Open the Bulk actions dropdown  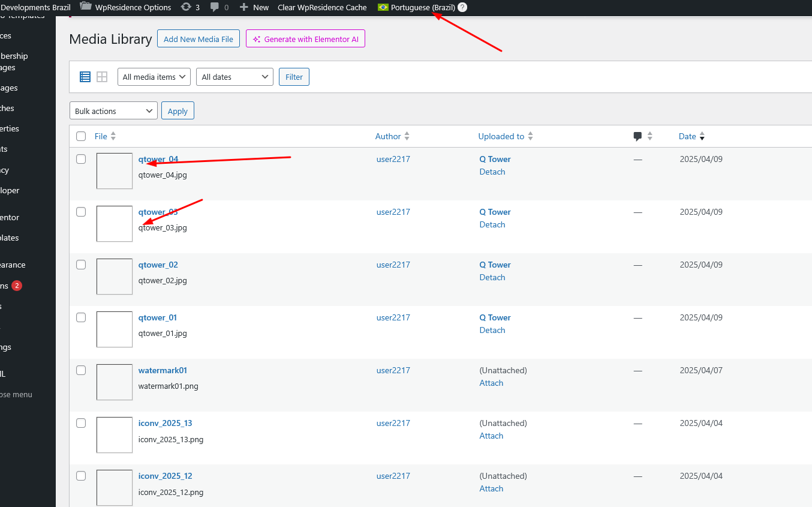[114, 111]
